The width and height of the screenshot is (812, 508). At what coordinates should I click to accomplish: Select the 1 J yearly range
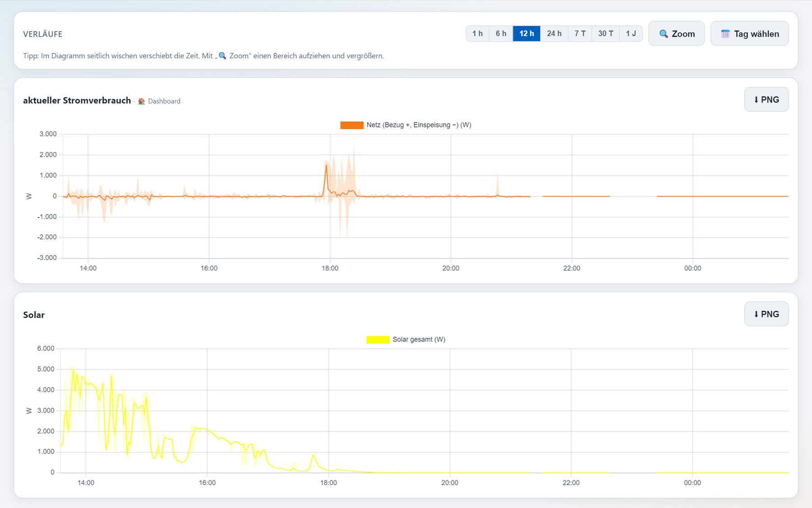tap(631, 33)
